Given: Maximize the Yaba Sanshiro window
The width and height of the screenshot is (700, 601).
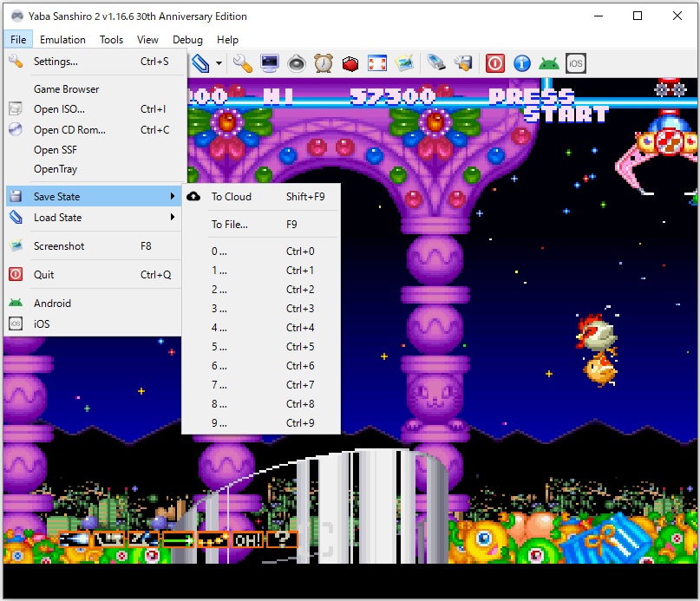Looking at the screenshot, I should click(638, 16).
